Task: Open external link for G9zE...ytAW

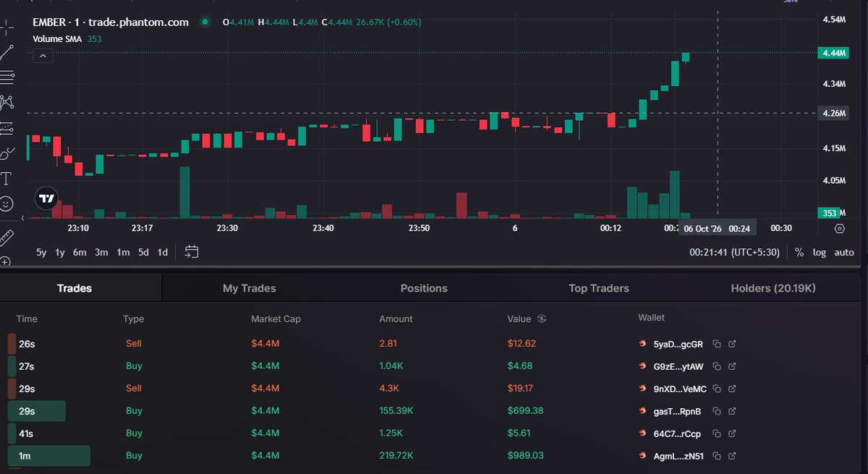Action: (732, 366)
